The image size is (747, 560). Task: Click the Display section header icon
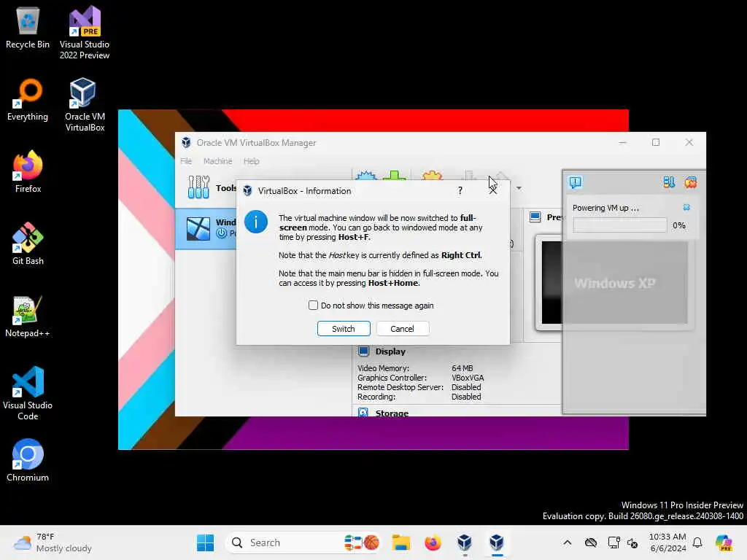363,351
